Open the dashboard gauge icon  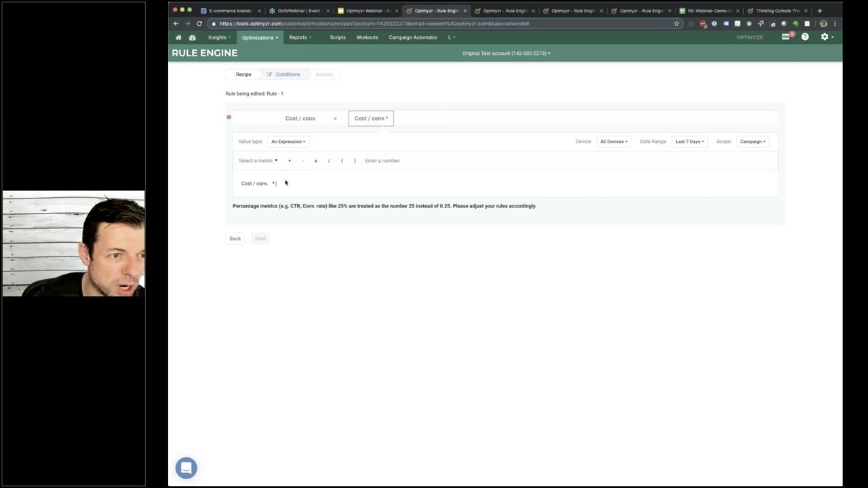tap(193, 37)
